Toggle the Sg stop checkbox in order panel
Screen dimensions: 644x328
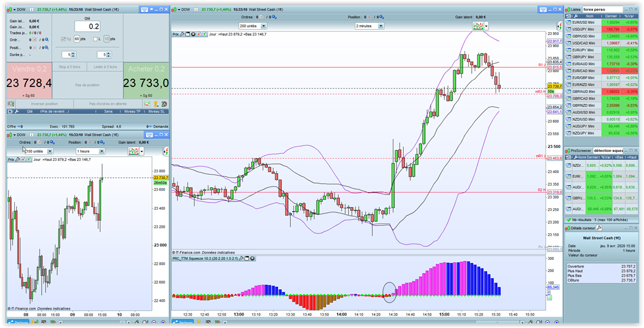pos(63,39)
